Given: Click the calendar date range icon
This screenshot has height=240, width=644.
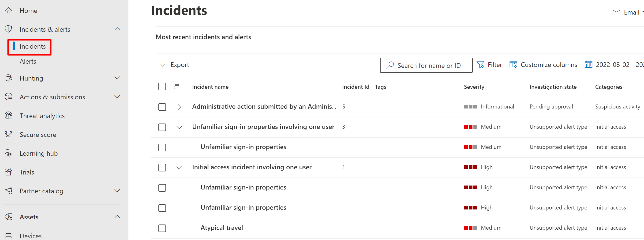Looking at the screenshot, I should point(588,65).
